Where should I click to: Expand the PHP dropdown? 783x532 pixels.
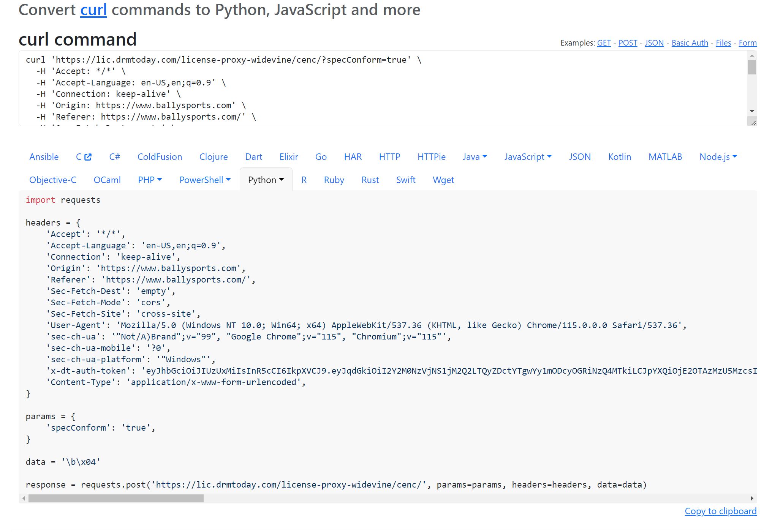(150, 180)
